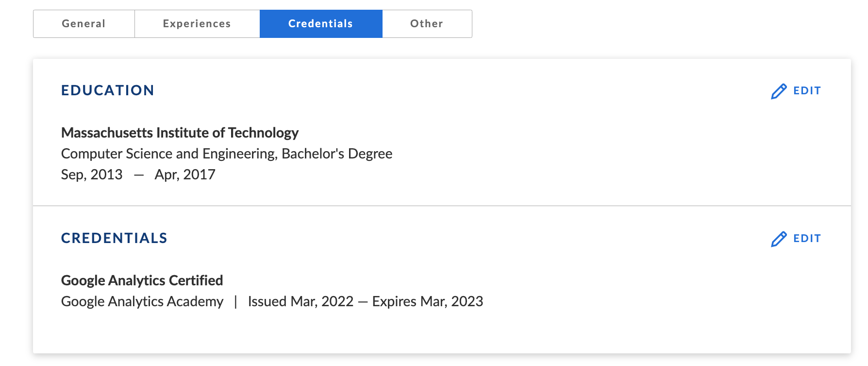Click the Sep, 2013 start date
This screenshot has height=366, width=868.
point(92,174)
